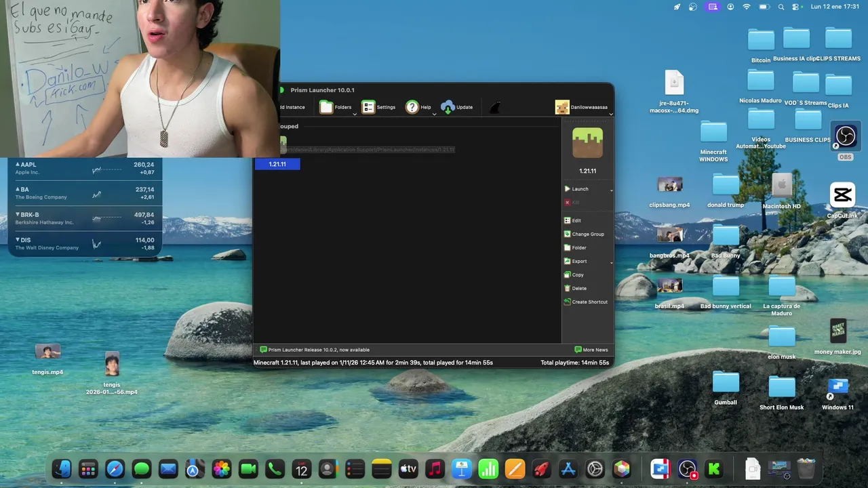Screen dimensions: 868x488
Task: Delete the selected instance
Action: click(575, 288)
